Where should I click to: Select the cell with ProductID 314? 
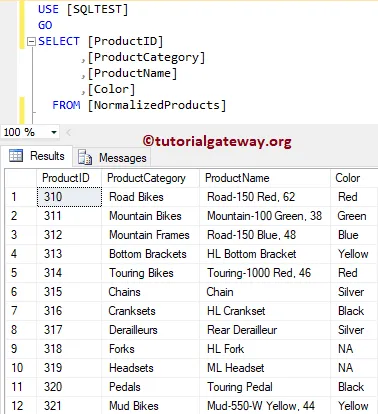tap(69, 273)
